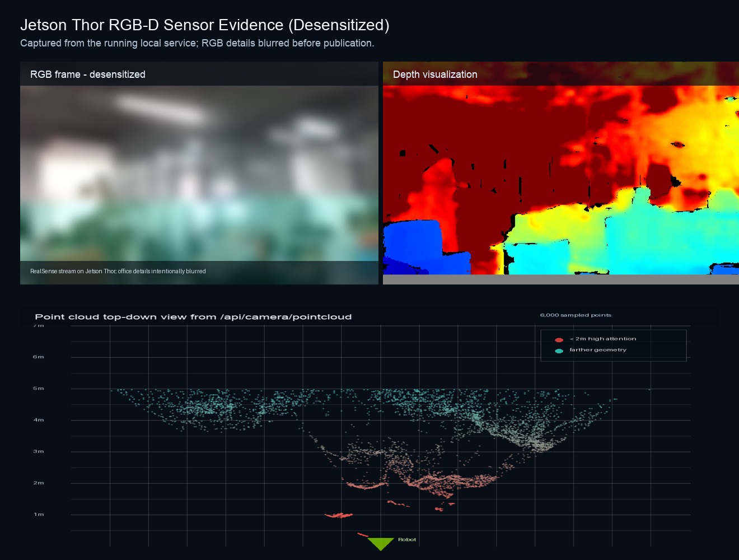Click the green Robot triangle marker
Image resolution: width=739 pixels, height=560 pixels.
pyautogui.click(x=381, y=544)
